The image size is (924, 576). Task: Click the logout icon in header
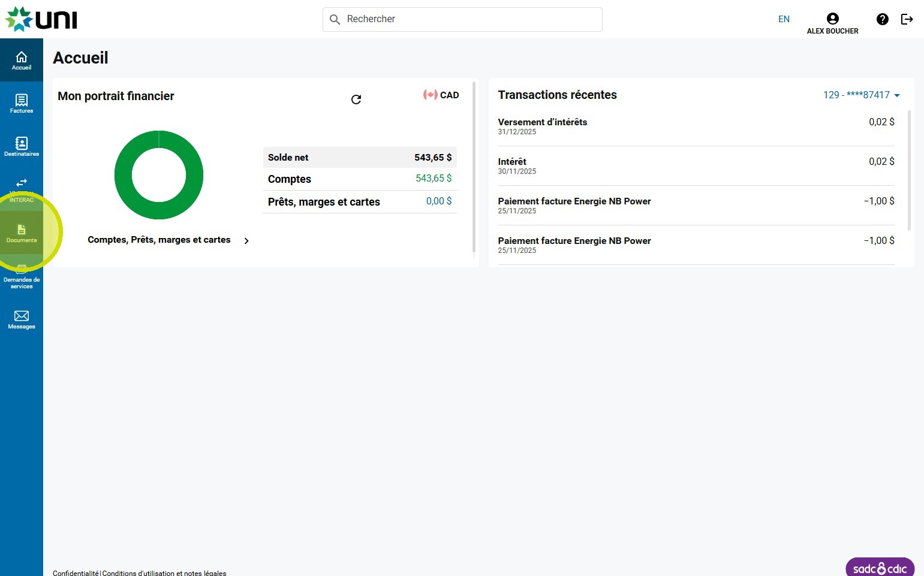907,19
